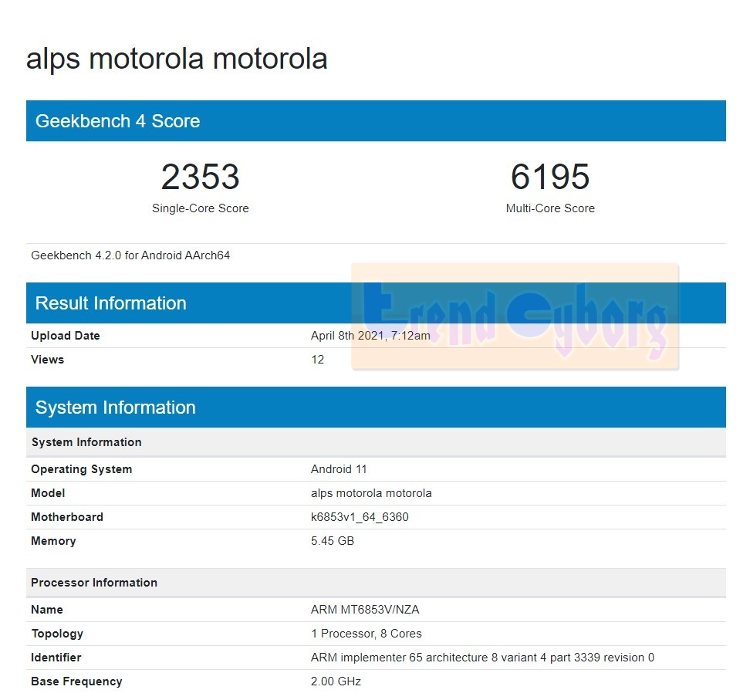Click the Single-Core Score value 2353
This screenshot has height=700, width=750.
click(x=200, y=177)
